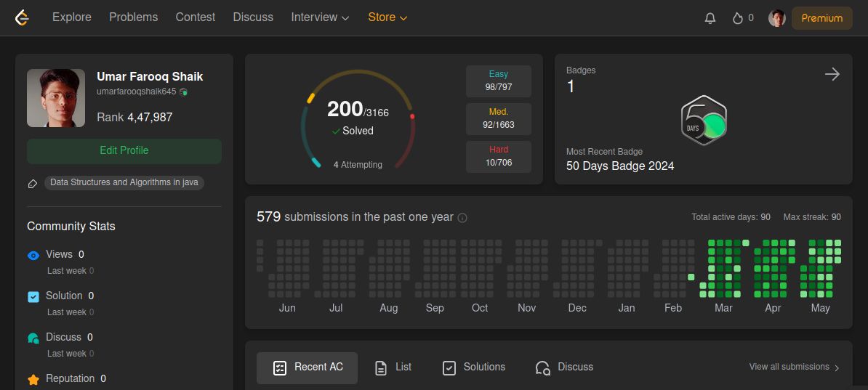Image resolution: width=868 pixels, height=390 pixels.
Task: Click the Mar column in heatmap
Action: 723,268
